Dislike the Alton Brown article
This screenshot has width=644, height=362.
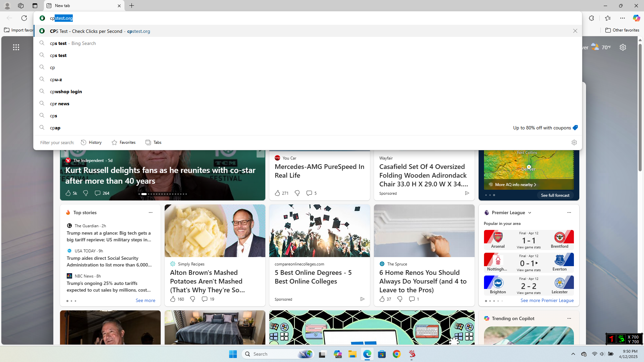pyautogui.click(x=193, y=299)
